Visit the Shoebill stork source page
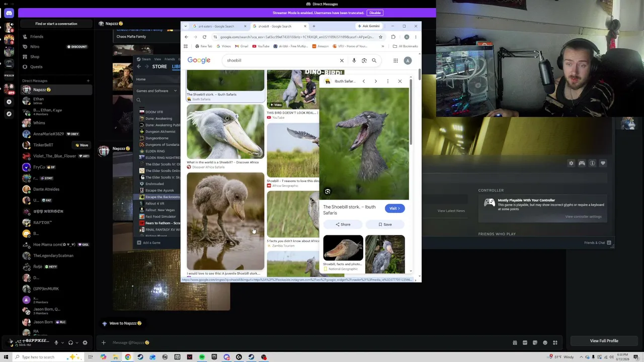The image size is (644, 362). click(x=394, y=209)
